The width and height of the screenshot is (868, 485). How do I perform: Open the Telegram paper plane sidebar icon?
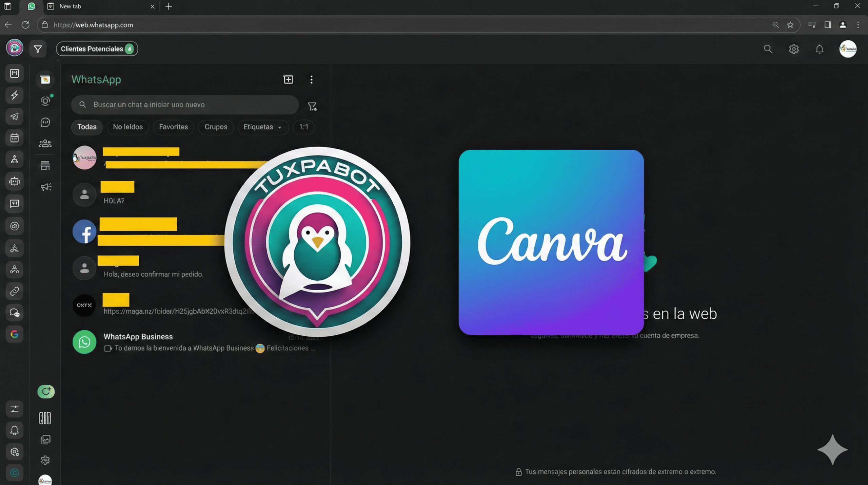click(14, 117)
